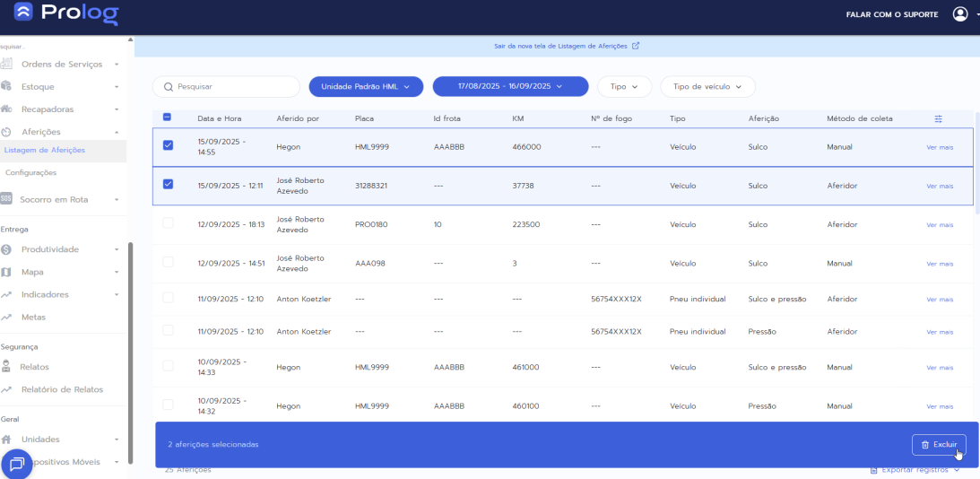Click the sidebar vertical scrollbar
This screenshot has width=980, height=479.
(x=131, y=350)
